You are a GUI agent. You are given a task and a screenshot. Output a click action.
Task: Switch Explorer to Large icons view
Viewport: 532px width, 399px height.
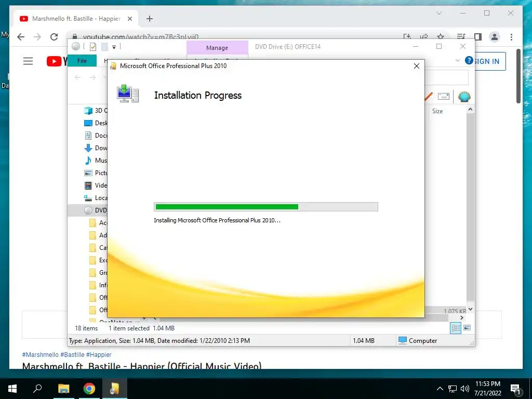tap(467, 328)
